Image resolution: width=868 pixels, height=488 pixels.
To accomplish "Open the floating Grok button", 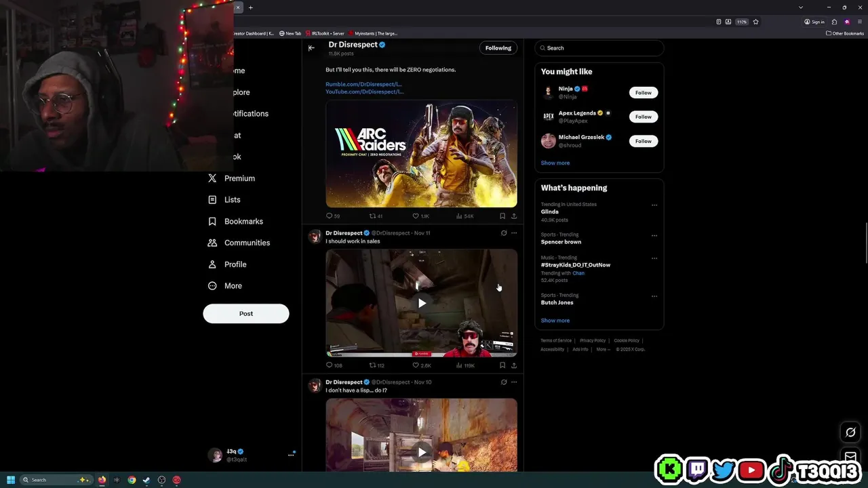I will click(x=850, y=432).
